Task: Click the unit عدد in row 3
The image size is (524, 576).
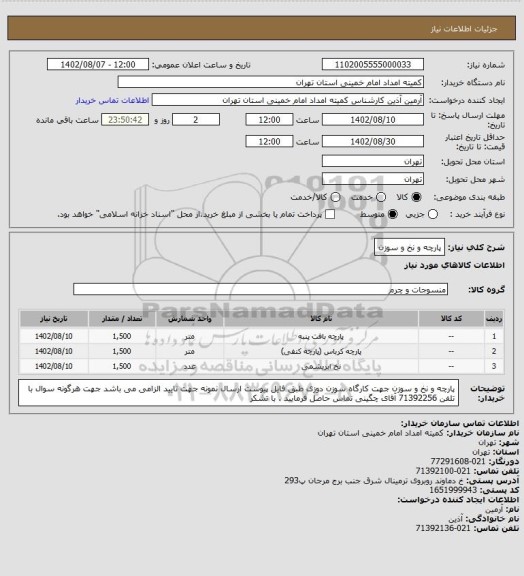Action: 190,366
